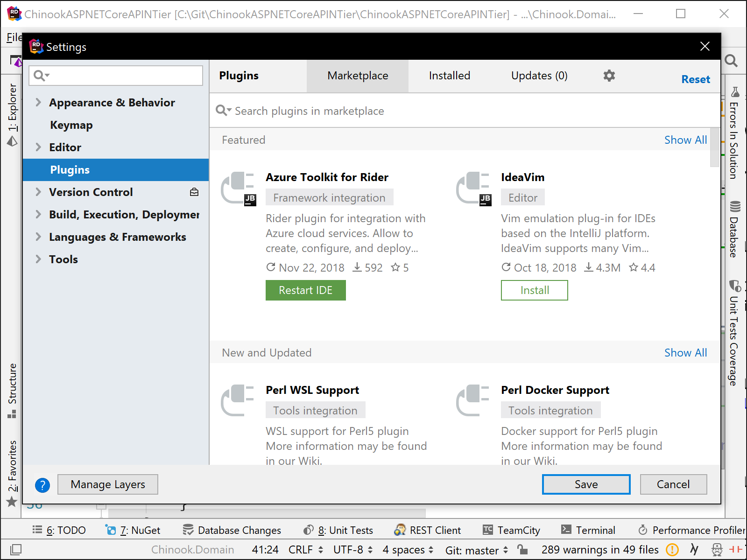Install the IdeaVim plugin
747x560 pixels.
pos(535,290)
